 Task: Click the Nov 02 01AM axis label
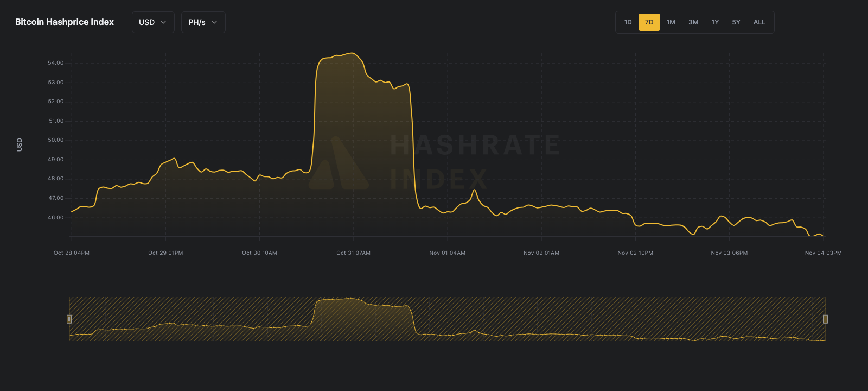click(x=541, y=253)
